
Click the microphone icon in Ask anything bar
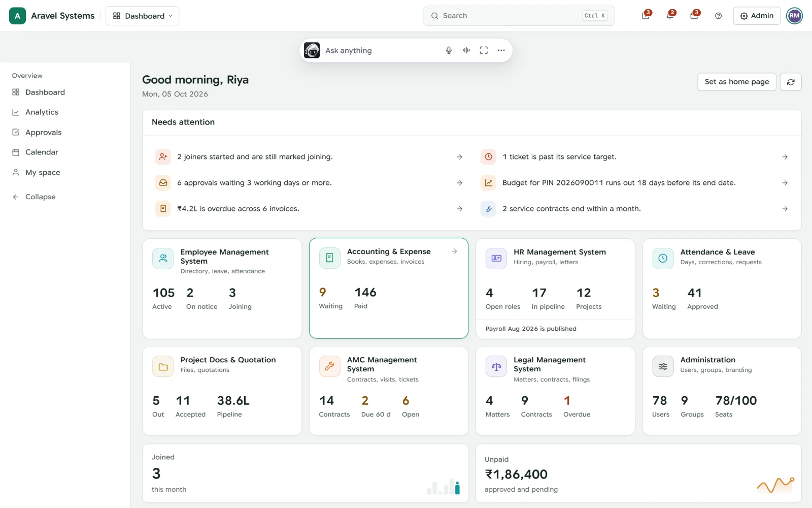[x=449, y=50]
